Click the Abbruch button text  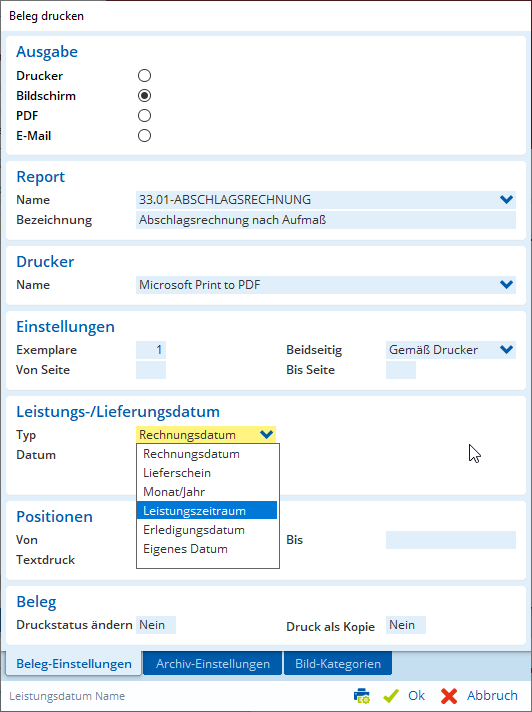click(492, 695)
